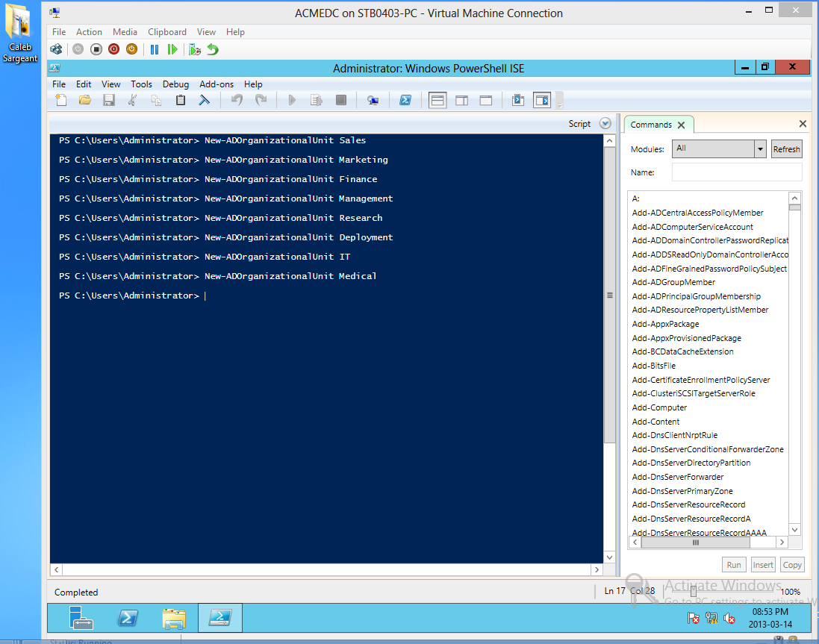The image size is (819, 644).
Task: Open the VM Connection Clipboard menu
Action: [x=166, y=32]
